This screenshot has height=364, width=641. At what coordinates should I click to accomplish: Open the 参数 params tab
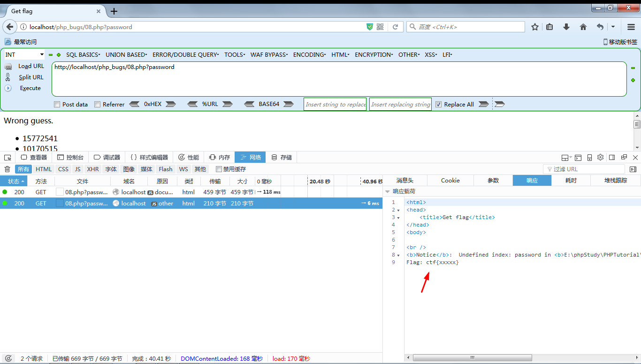tap(493, 181)
